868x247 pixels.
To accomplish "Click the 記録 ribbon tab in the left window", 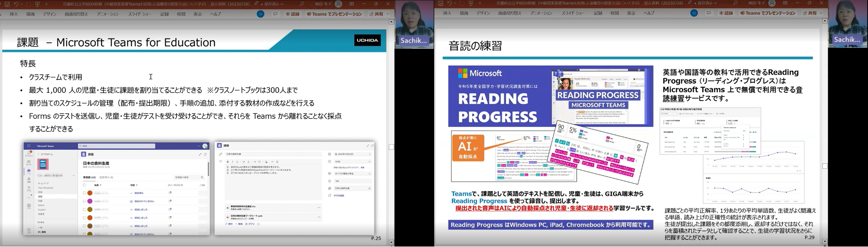I will 164,14.
